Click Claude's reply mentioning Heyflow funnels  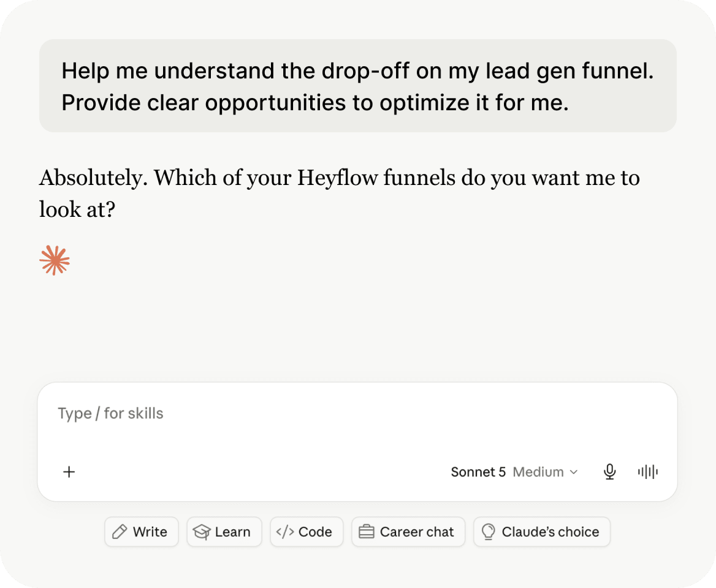point(339,194)
